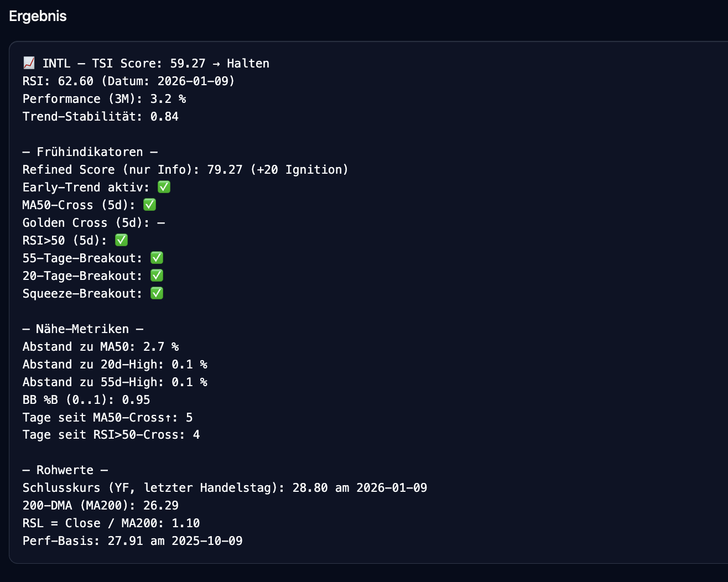Click the RSI>50 (5d) green checkmark
728x582 pixels.
[x=121, y=240]
